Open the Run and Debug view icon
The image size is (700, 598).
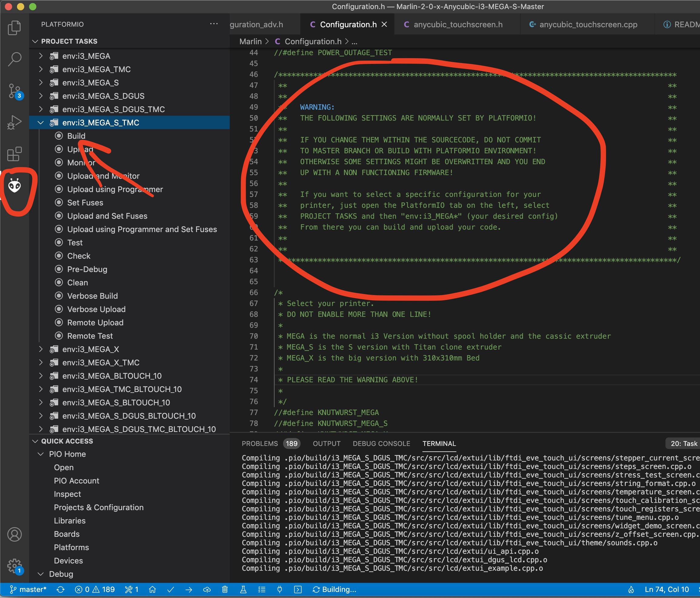pos(14,122)
